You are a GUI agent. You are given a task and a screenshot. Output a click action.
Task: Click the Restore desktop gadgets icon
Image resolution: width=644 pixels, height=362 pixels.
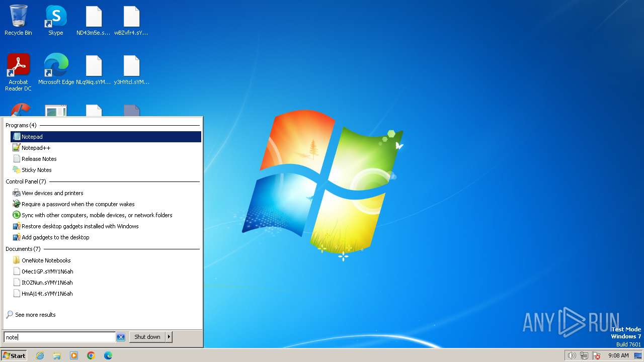click(x=17, y=226)
